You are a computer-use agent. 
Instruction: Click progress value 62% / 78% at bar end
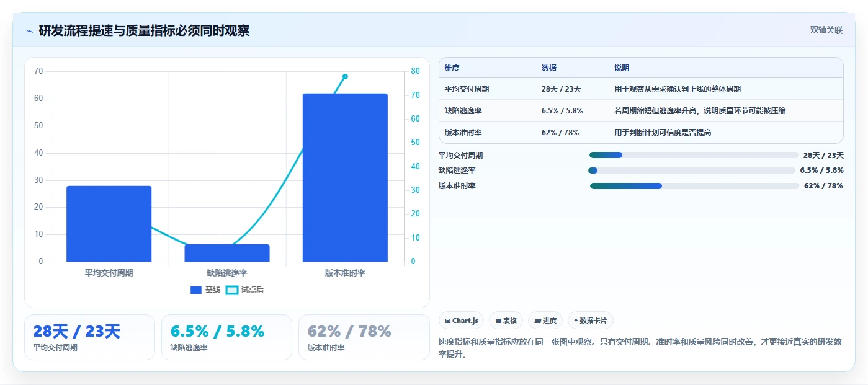tap(823, 186)
